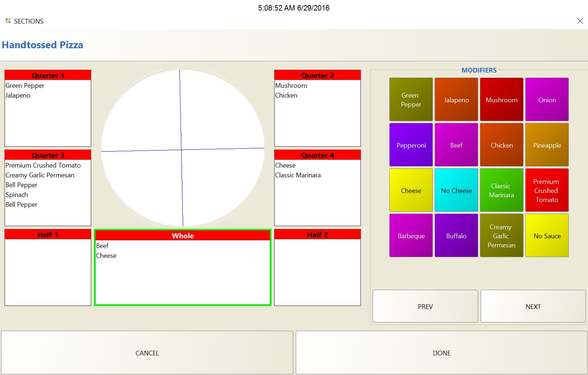Show next modifiers page with NEXT
This screenshot has width=588, height=375.
[x=533, y=306]
